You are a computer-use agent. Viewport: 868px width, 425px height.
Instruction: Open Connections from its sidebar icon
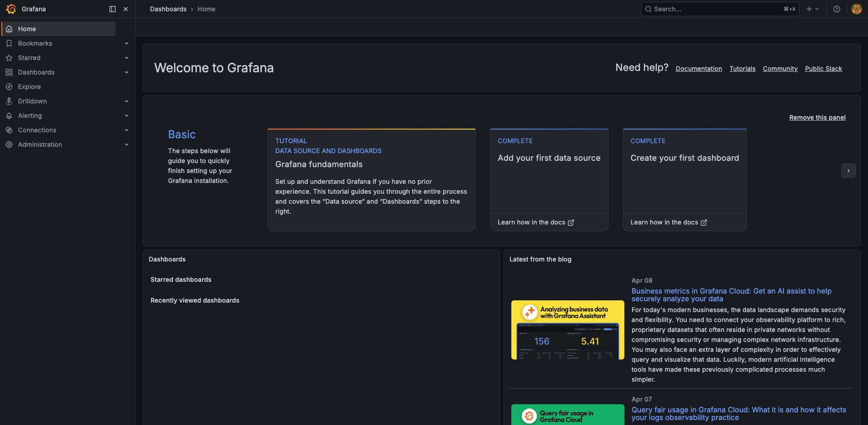(x=9, y=130)
